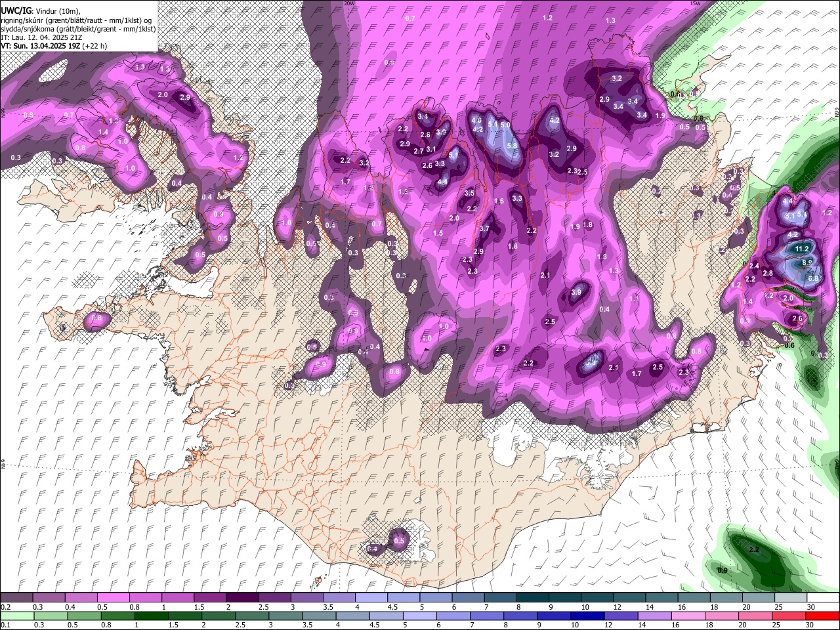Screen dimensions: 840x630
Task: Click the 15W longitude label
Action: pos(695,3)
